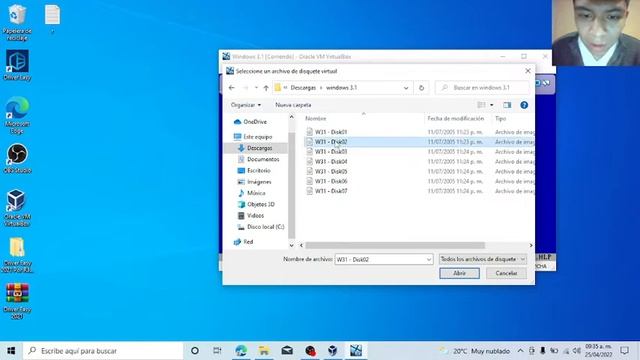The width and height of the screenshot is (640, 360).
Task: Select the file W31 - Disk05
Action: [x=331, y=171]
